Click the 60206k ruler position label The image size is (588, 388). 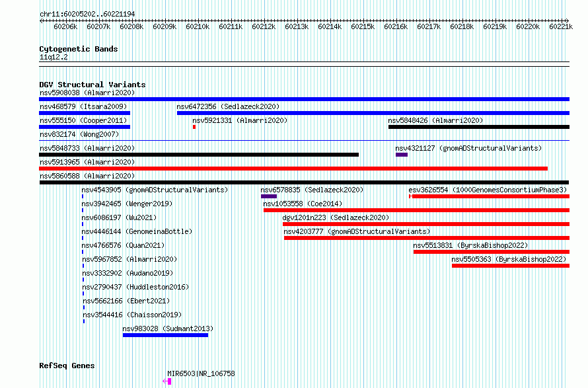[x=65, y=26]
